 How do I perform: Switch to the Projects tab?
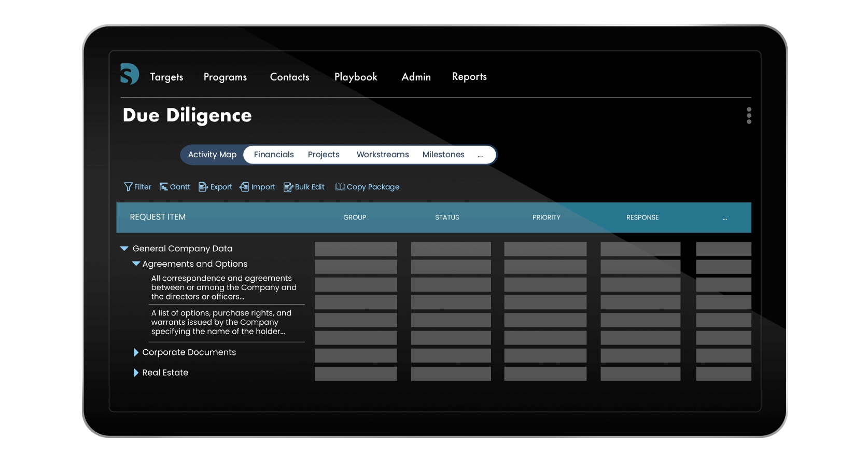click(324, 155)
